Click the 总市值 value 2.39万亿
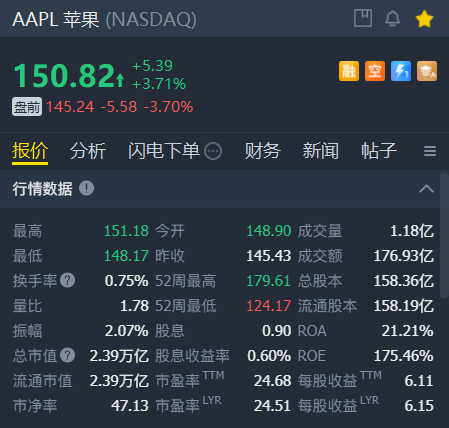Image resolution: width=449 pixels, height=428 pixels. [x=119, y=356]
